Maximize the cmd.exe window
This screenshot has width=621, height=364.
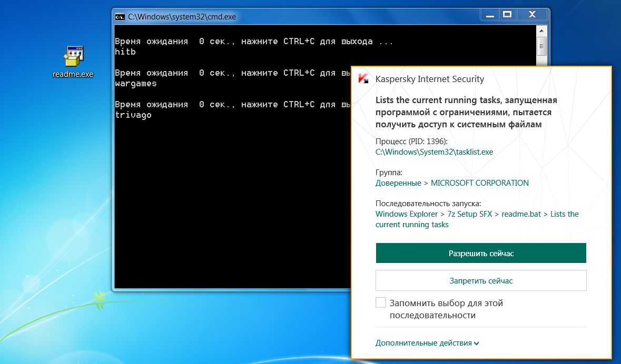coord(507,15)
